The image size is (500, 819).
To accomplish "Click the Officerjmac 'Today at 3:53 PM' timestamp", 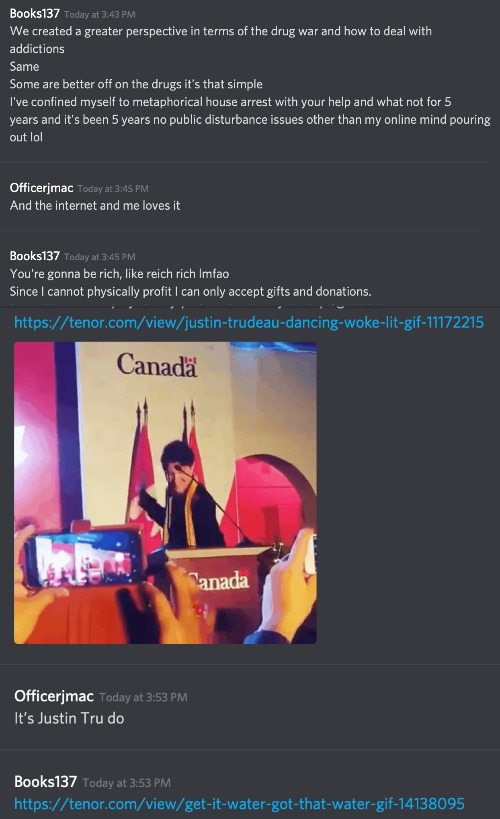I will [x=143, y=697].
